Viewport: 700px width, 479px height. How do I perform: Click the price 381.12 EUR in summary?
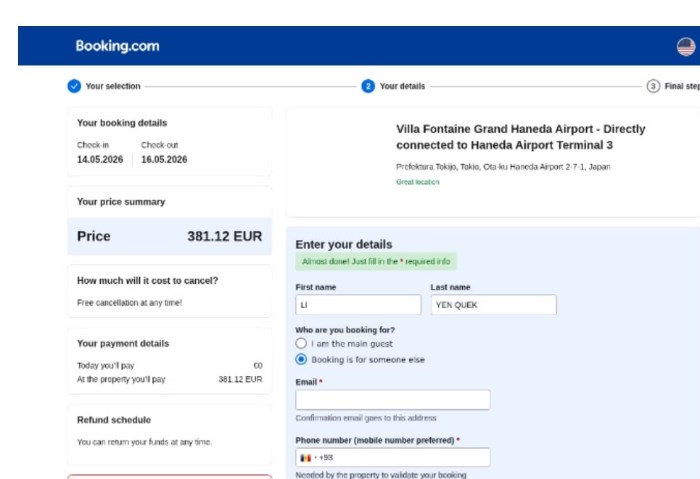pyautogui.click(x=225, y=236)
